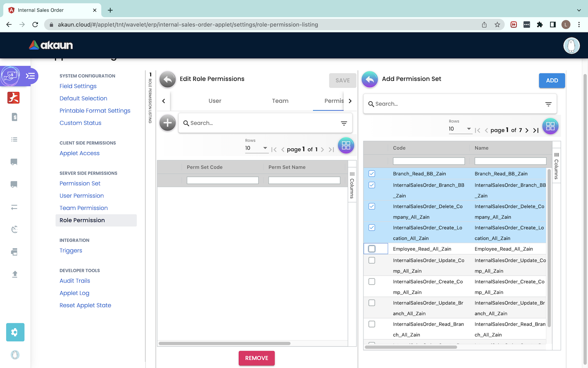Click the Code column filter input

[428, 161]
